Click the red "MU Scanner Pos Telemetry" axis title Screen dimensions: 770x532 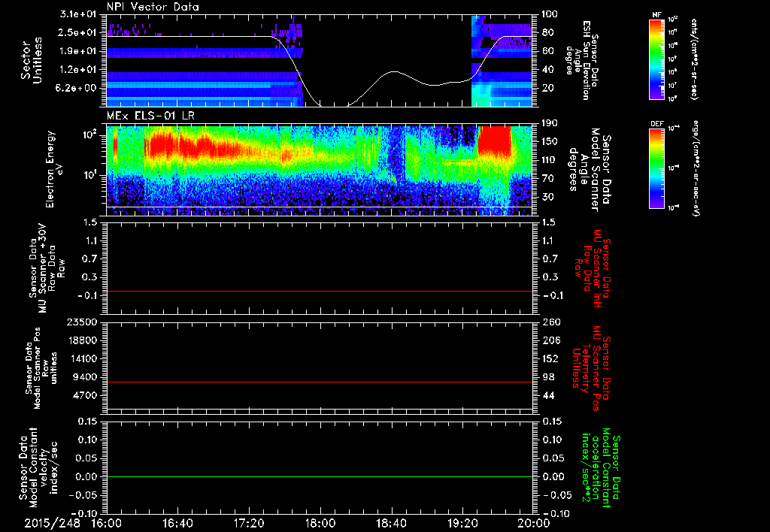592,368
